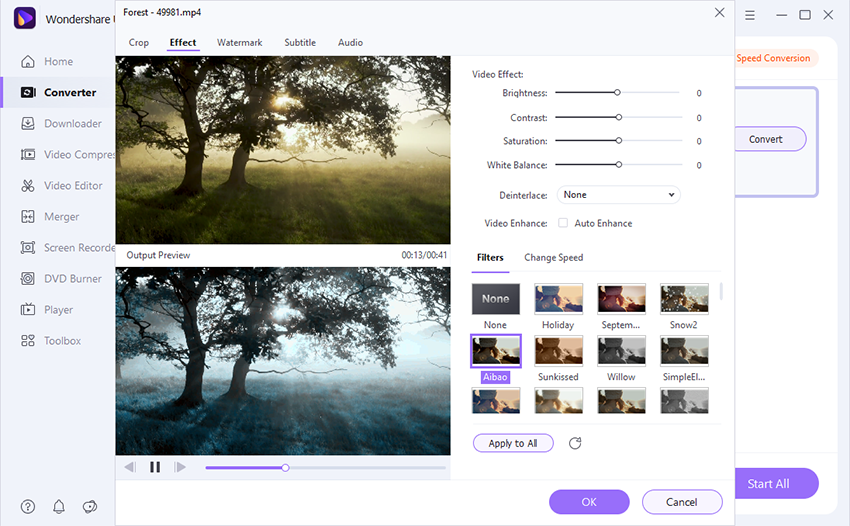
Task: Open the Video Editor scissors icon
Action: [28, 186]
